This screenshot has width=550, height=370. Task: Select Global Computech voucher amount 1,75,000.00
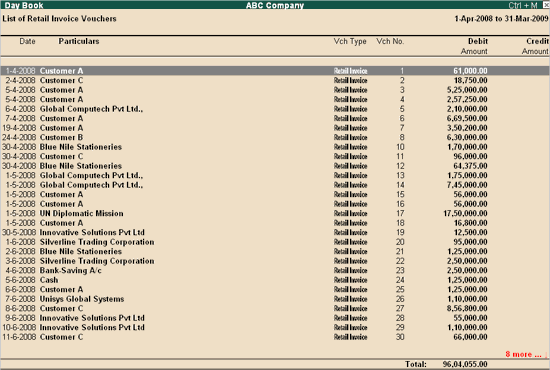pyautogui.click(x=275, y=175)
